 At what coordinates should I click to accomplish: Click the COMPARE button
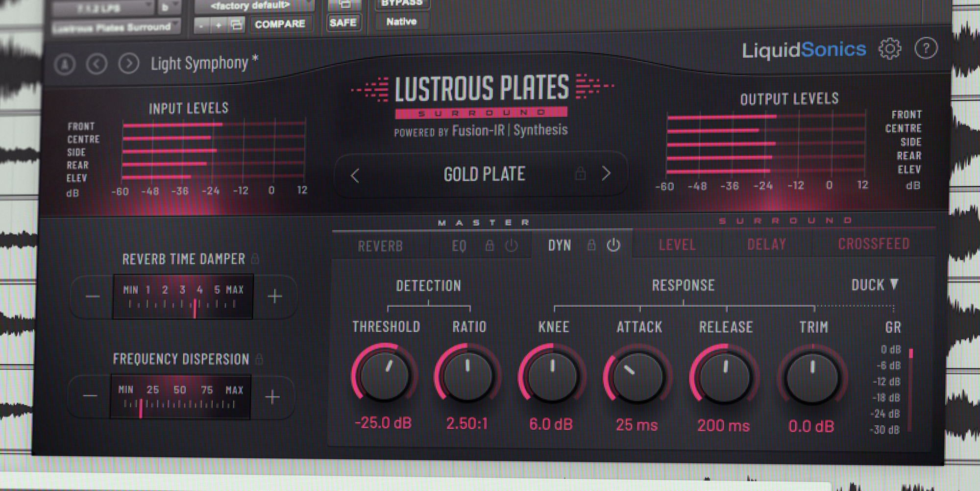(280, 24)
